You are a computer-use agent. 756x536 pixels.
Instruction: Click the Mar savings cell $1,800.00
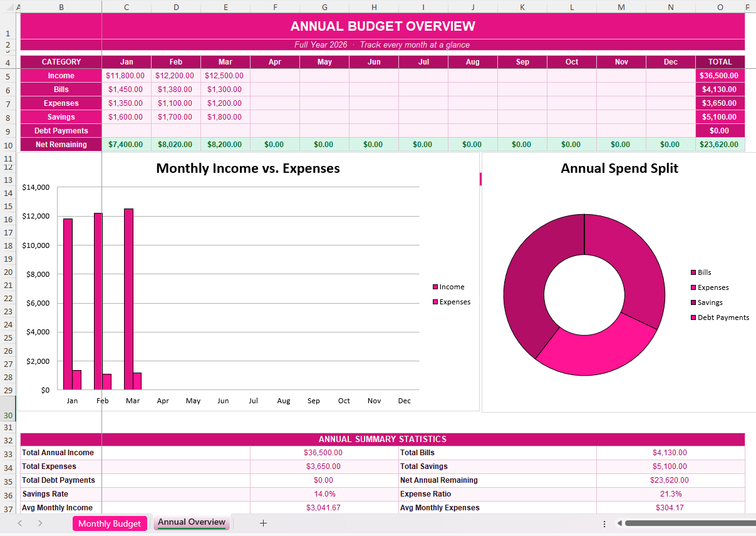[225, 117]
